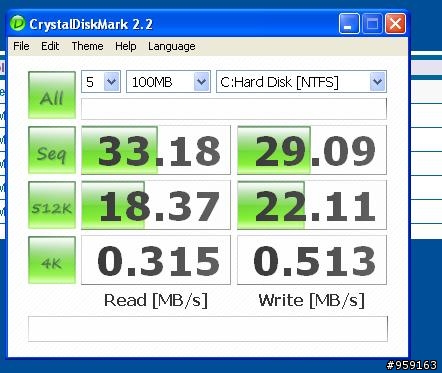
Task: Click the Read [MB/s] column label
Action: tap(156, 300)
